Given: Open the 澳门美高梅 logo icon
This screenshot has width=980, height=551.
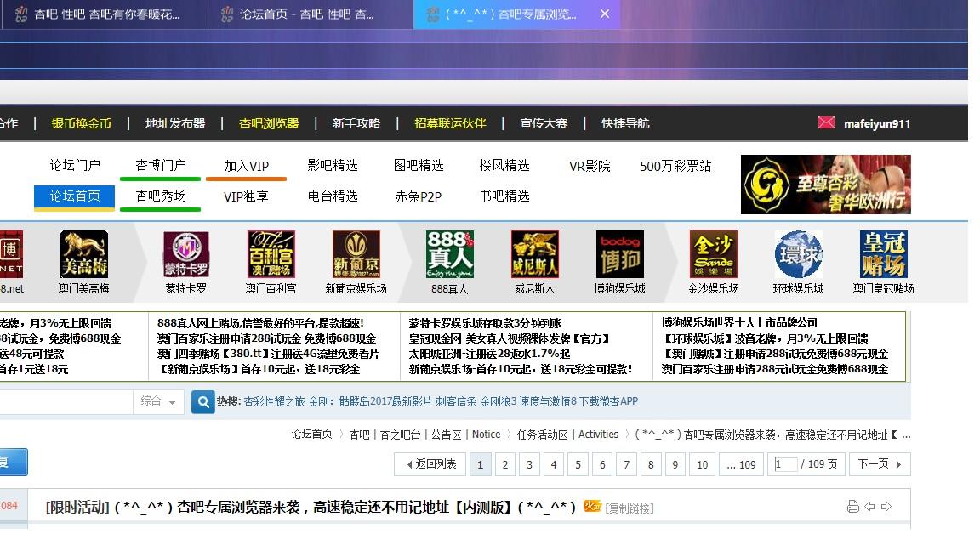Looking at the screenshot, I should coord(83,254).
